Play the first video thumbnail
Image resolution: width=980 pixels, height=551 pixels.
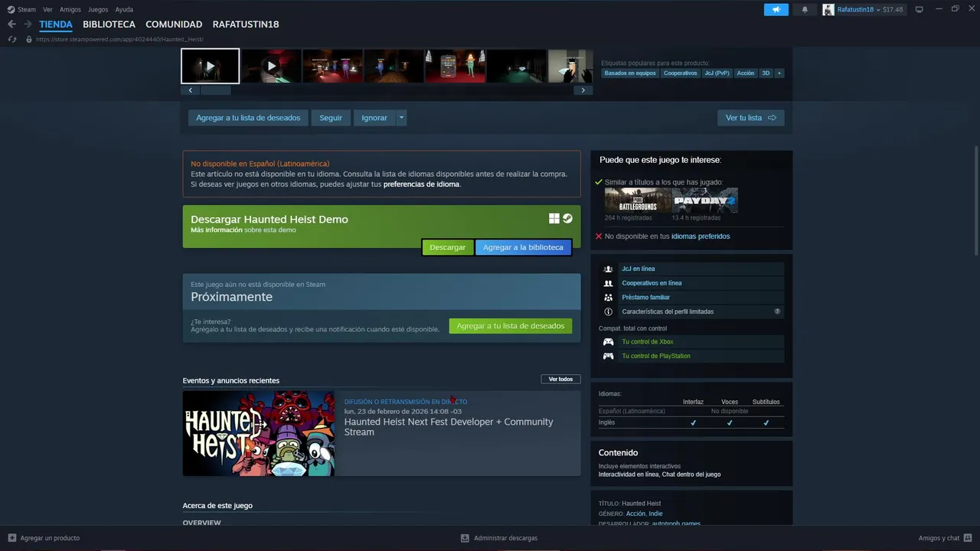click(x=211, y=66)
